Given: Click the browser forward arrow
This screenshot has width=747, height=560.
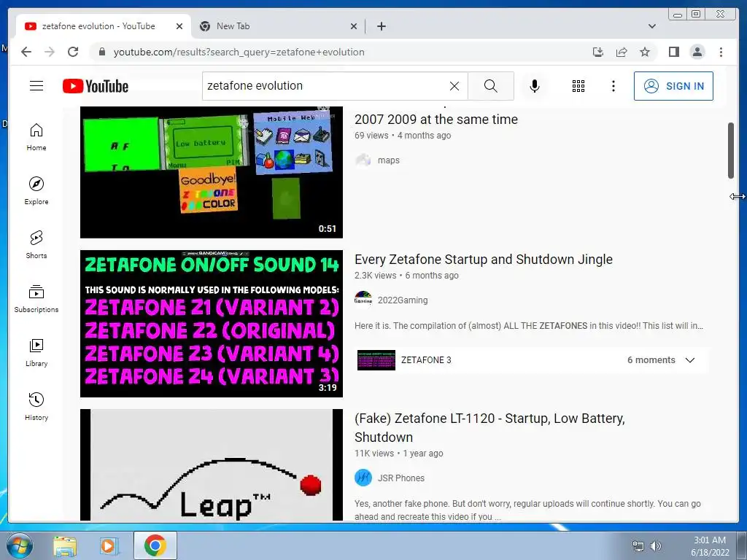Looking at the screenshot, I should click(50, 52).
